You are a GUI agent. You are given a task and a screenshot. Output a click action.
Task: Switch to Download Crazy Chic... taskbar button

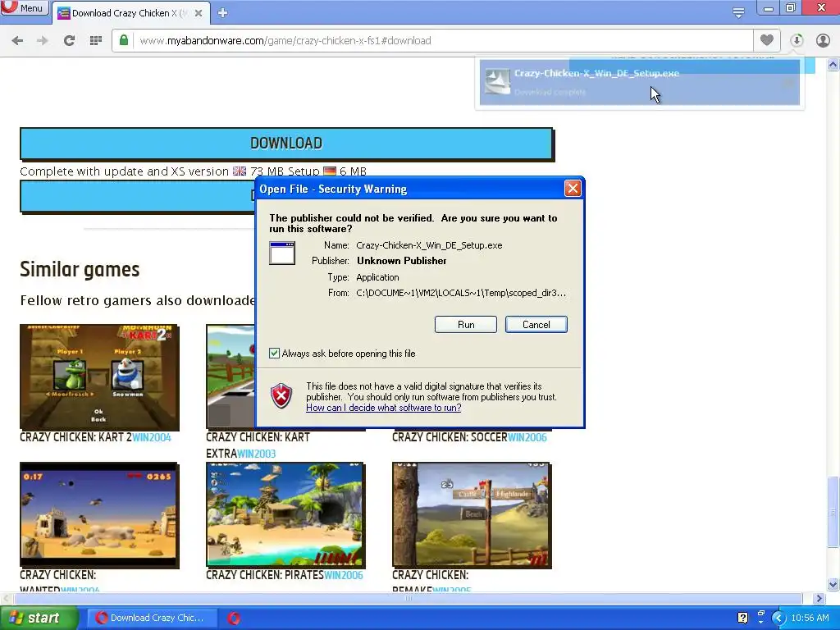point(152,618)
